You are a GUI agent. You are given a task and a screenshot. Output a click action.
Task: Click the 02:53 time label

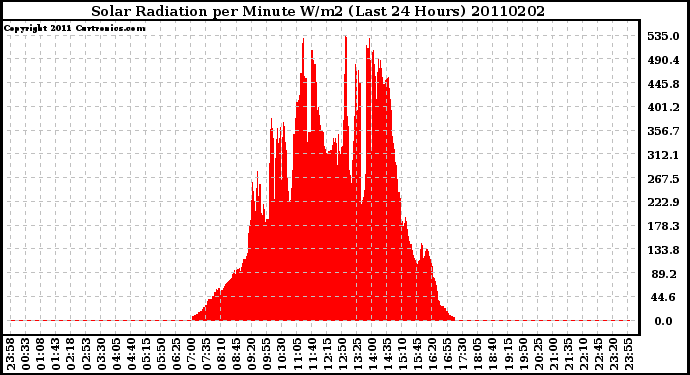86,355
